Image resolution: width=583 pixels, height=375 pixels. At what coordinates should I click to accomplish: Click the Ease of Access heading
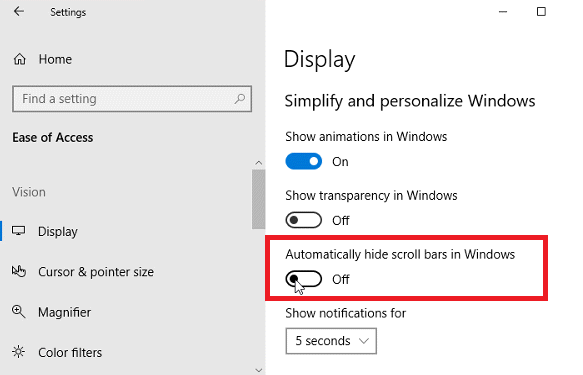(53, 138)
